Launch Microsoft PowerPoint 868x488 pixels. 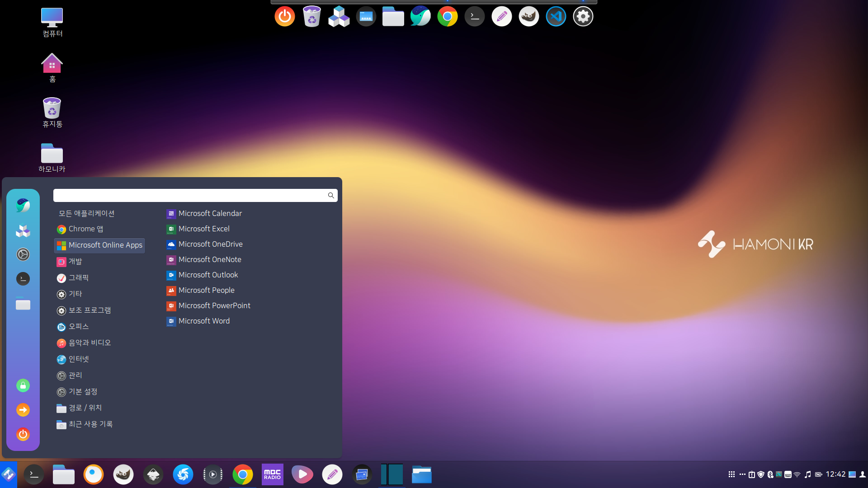point(214,305)
